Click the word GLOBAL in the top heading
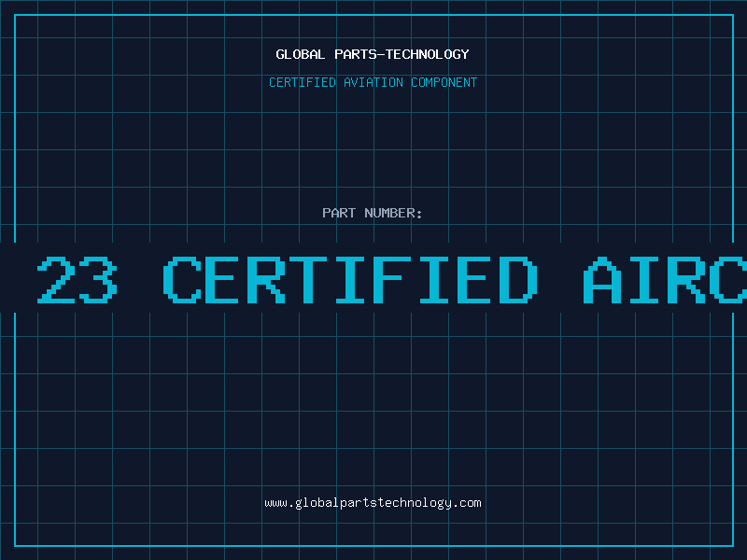The width and height of the screenshot is (747, 560). click(300, 54)
